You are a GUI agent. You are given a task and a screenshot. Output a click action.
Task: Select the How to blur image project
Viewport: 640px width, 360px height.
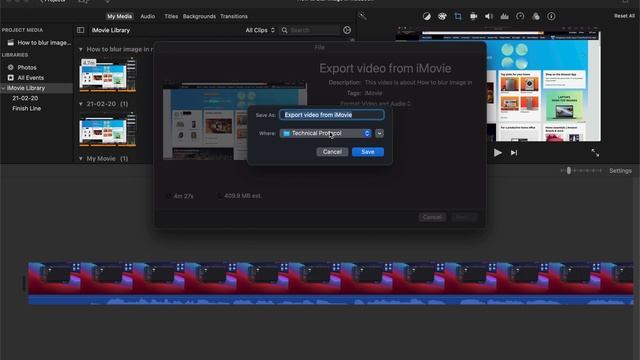click(44, 42)
